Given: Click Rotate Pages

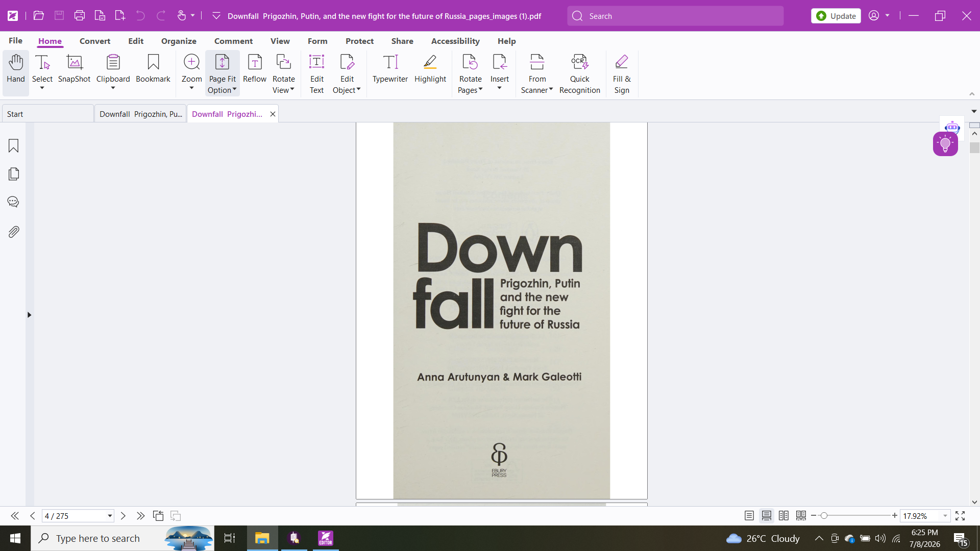Looking at the screenshot, I should 470,73.
